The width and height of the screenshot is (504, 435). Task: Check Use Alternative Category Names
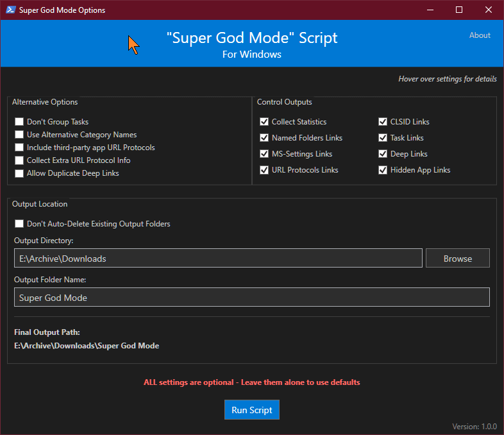pyautogui.click(x=19, y=134)
